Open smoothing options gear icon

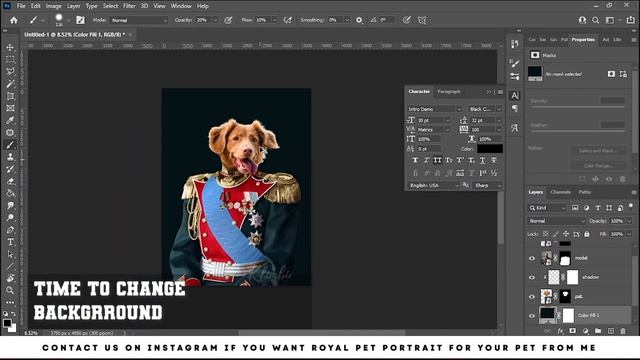point(359,20)
